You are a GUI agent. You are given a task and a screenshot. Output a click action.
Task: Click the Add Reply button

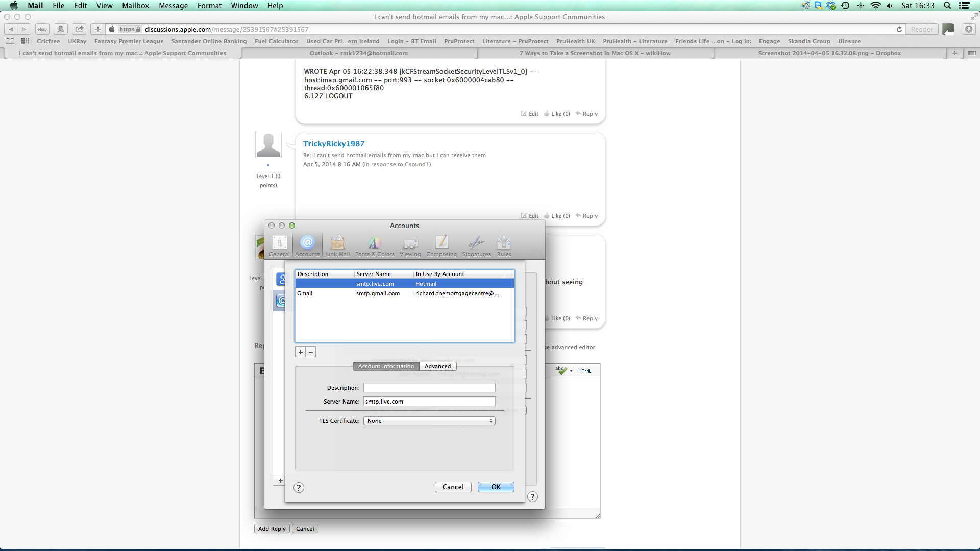coord(272,529)
